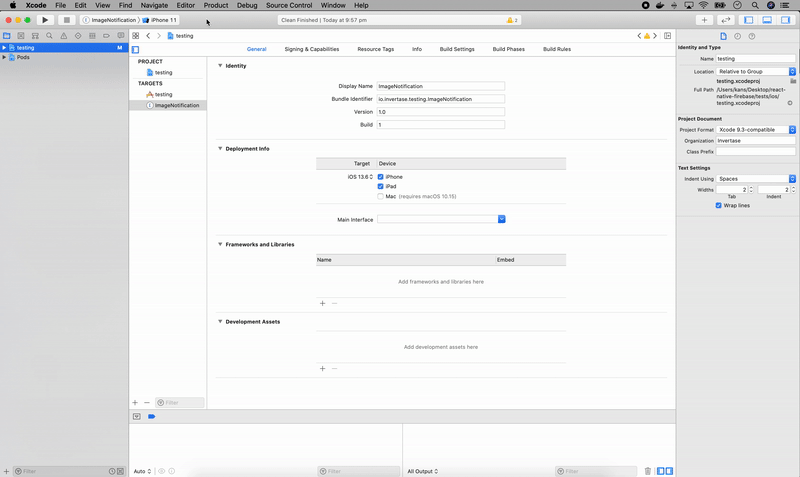
Task: Uncheck the iPad device checkbox
Action: [381, 186]
